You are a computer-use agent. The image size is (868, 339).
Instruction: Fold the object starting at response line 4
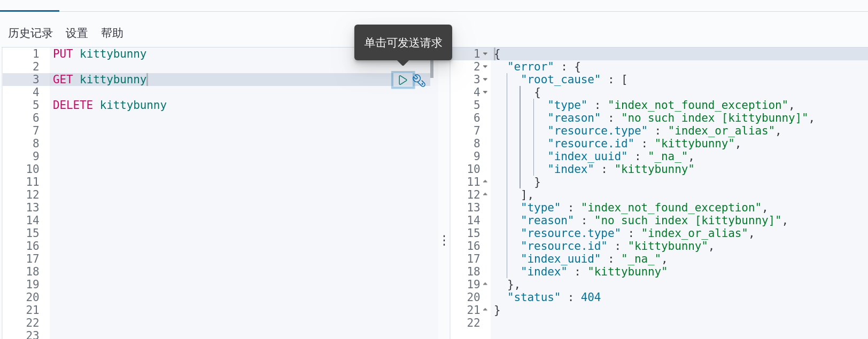(485, 92)
